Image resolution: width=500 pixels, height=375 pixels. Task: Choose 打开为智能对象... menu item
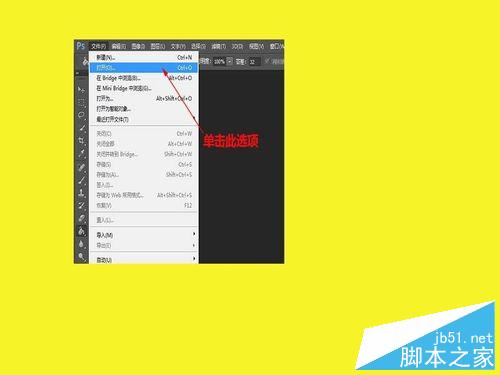(144, 109)
